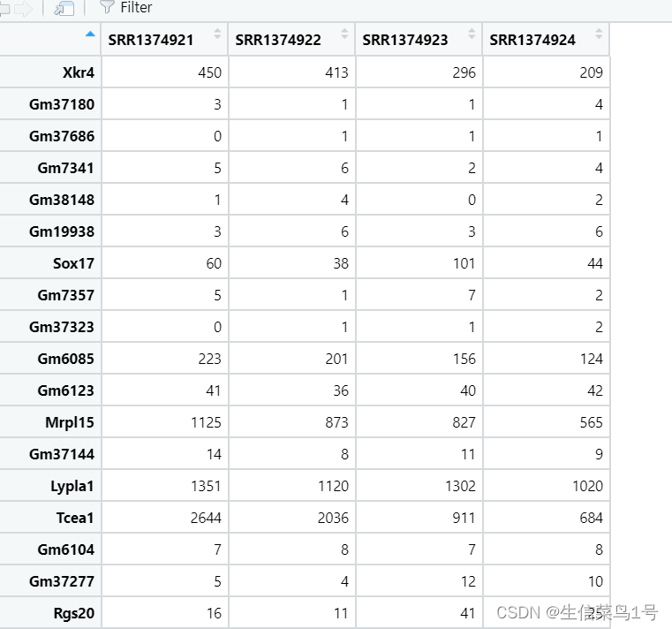Select the Gm38148 row name
The image size is (672, 629).
pyautogui.click(x=50, y=200)
